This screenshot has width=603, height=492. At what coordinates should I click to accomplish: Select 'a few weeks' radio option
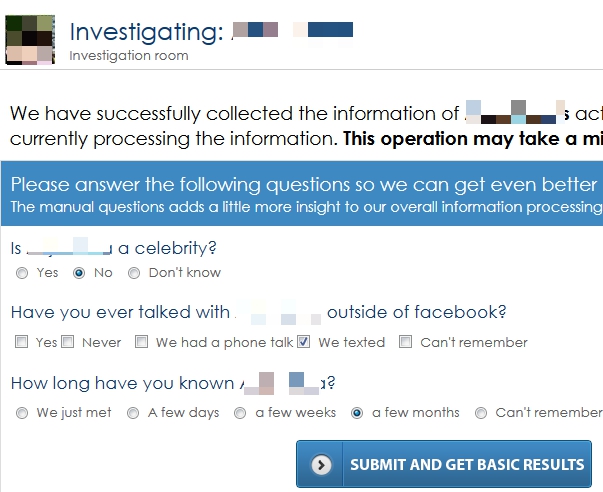(240, 413)
